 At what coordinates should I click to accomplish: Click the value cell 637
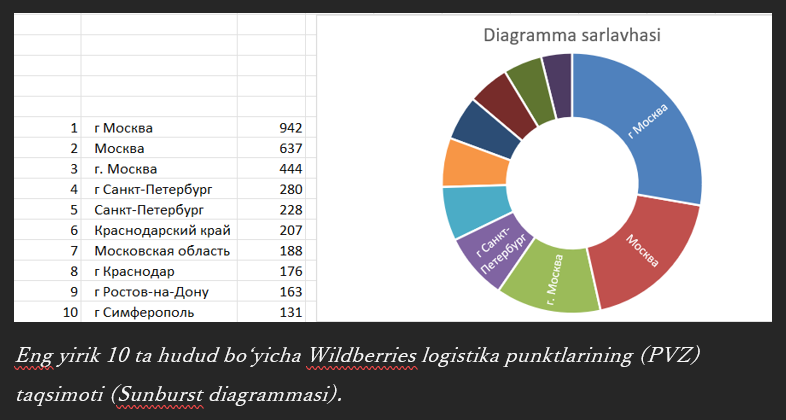[x=271, y=148]
